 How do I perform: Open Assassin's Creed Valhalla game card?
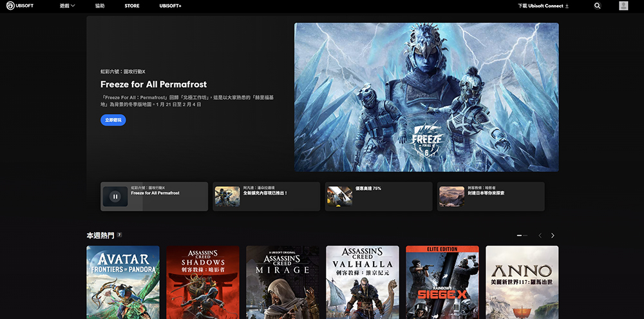pos(362,282)
